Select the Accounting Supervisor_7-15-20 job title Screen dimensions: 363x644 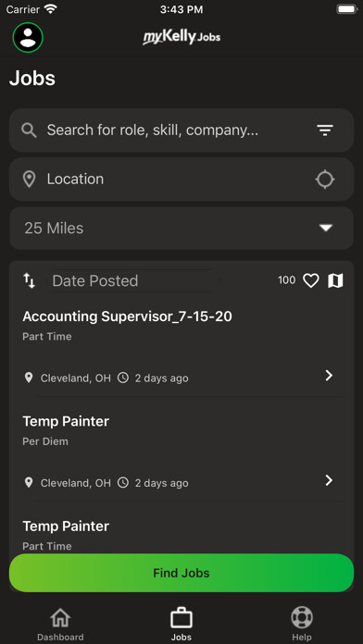(127, 316)
